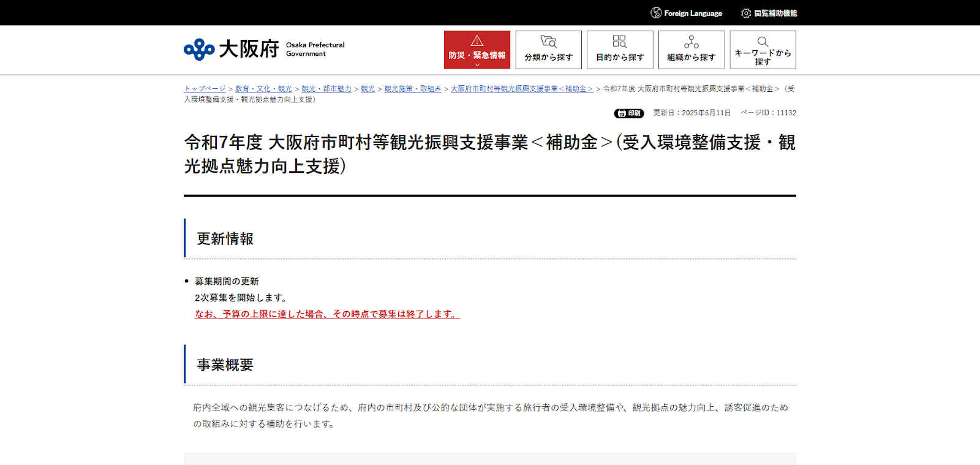
Task: Go to トップページ breadcrumb link
Action: click(x=205, y=89)
